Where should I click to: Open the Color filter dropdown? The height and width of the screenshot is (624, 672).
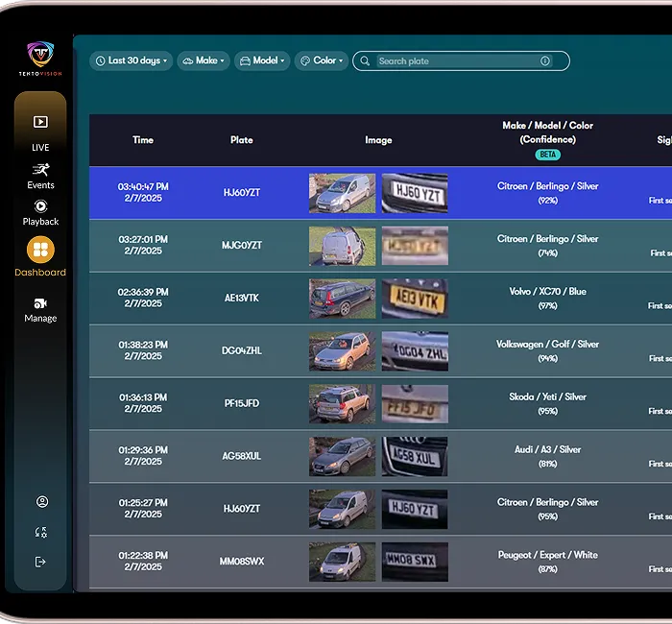pos(322,60)
